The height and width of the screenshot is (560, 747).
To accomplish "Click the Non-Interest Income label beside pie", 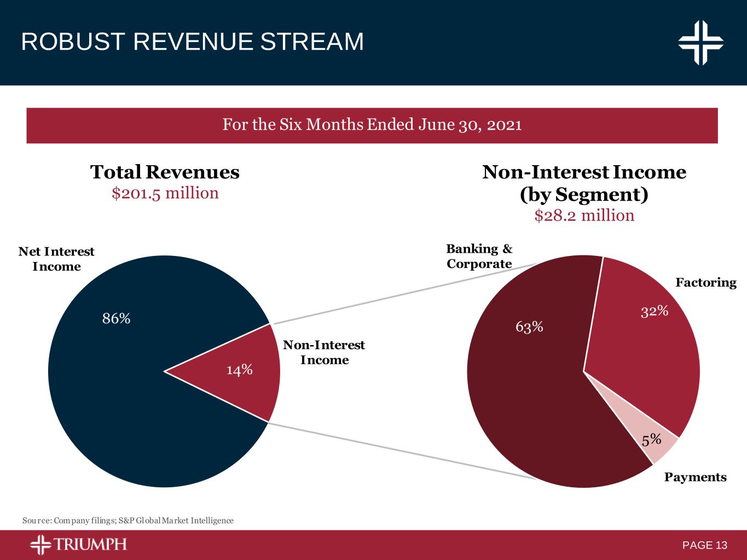I will [x=324, y=352].
